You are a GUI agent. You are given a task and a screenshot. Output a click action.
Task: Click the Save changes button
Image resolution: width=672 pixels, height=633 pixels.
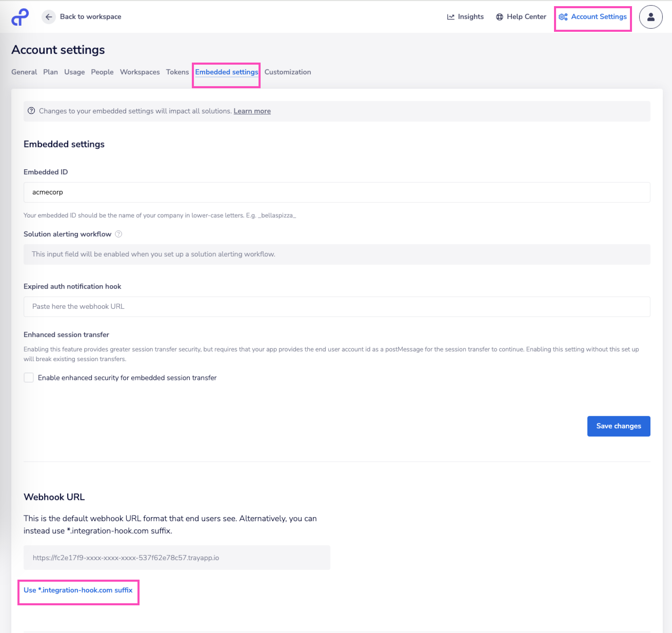[618, 426]
